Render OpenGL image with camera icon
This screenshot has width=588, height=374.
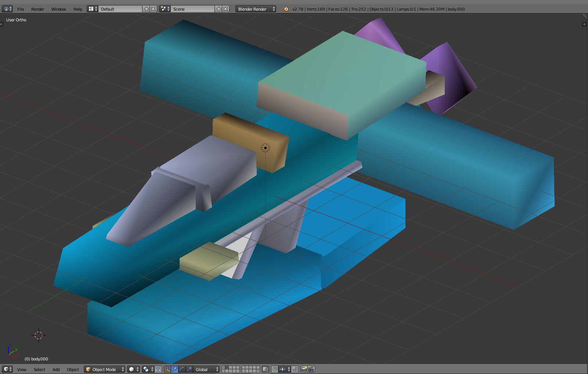pyautogui.click(x=304, y=369)
